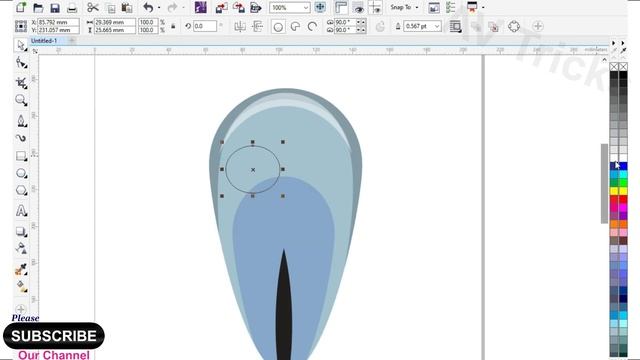Viewport: 640px width, 360px height.
Task: Click the Wrap text icon
Action: click(455, 27)
